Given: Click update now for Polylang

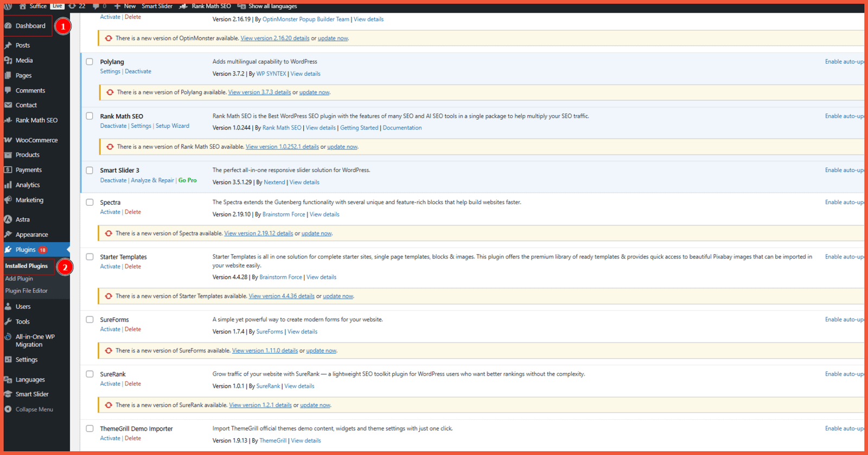Looking at the screenshot, I should click(315, 92).
